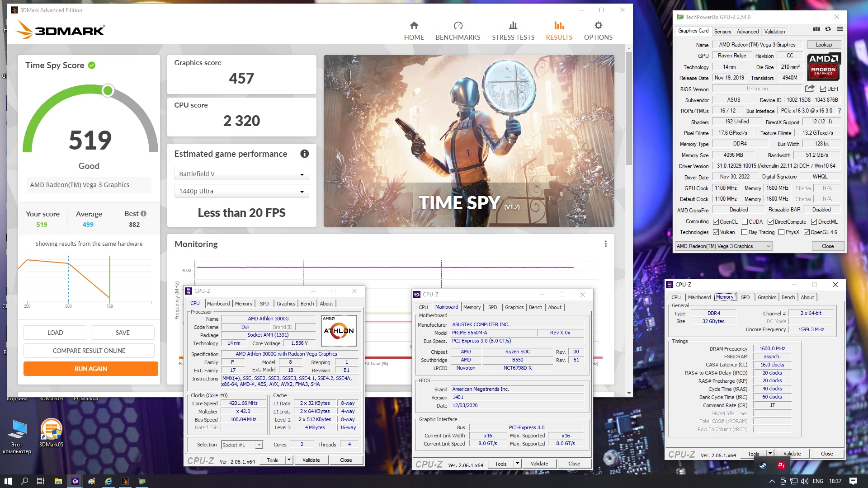Click the Steam tray icon
The image size is (868, 488).
(x=763, y=465)
